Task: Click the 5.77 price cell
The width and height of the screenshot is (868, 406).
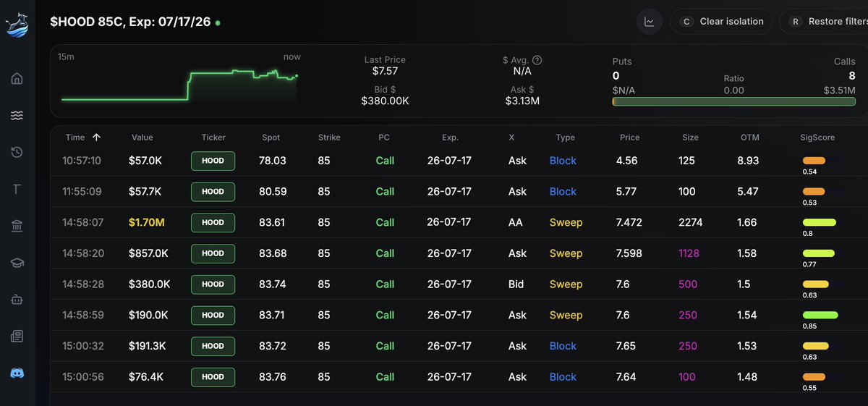Action: point(626,192)
